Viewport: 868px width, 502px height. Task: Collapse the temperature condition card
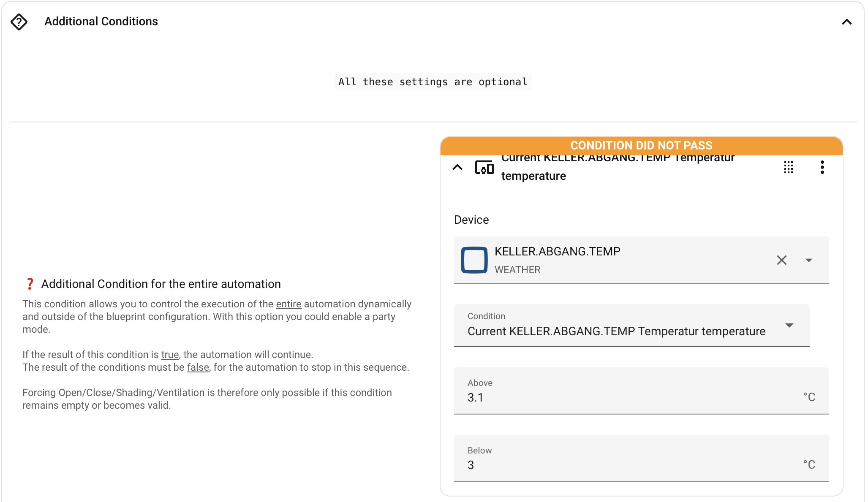pos(457,168)
